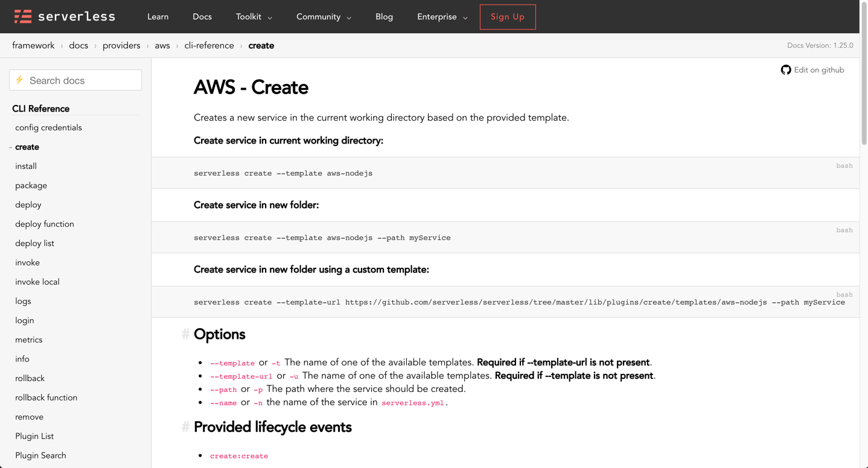Expand the Enterprise dropdown menu
This screenshot has width=868, height=468.
[442, 17]
